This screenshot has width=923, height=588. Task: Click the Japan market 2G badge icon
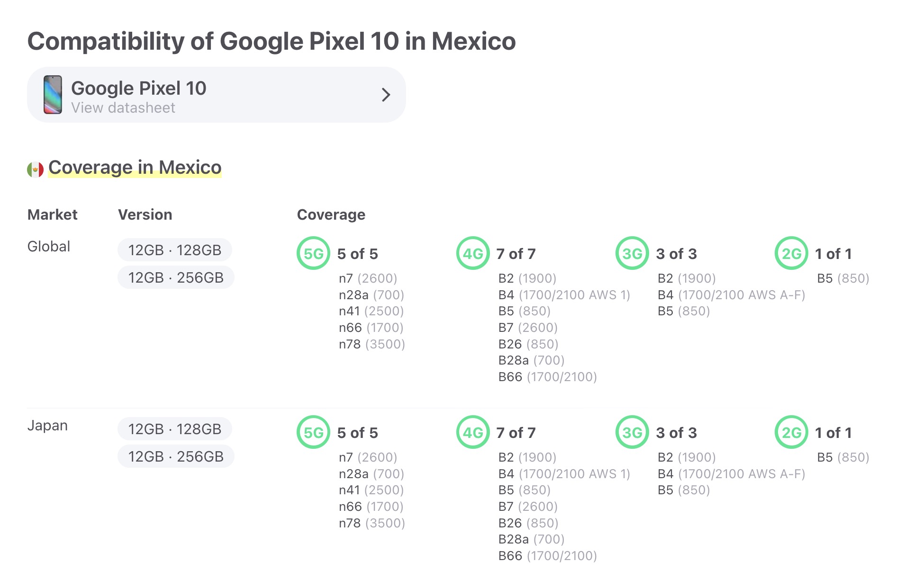coord(791,432)
